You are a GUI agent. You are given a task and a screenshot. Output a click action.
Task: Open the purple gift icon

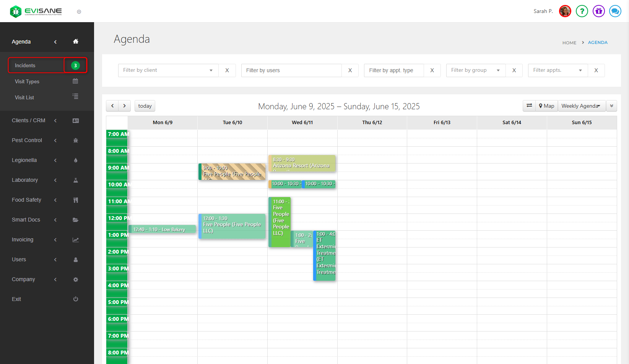click(x=598, y=11)
